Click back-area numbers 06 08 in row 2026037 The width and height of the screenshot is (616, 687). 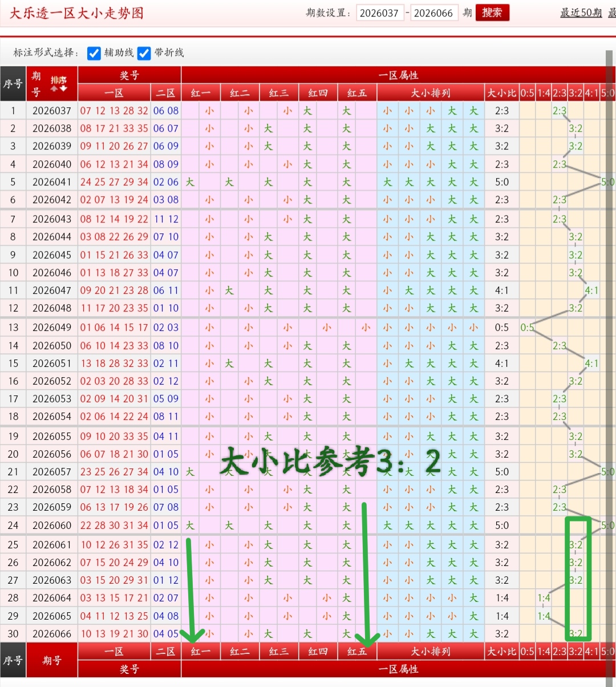click(x=166, y=111)
